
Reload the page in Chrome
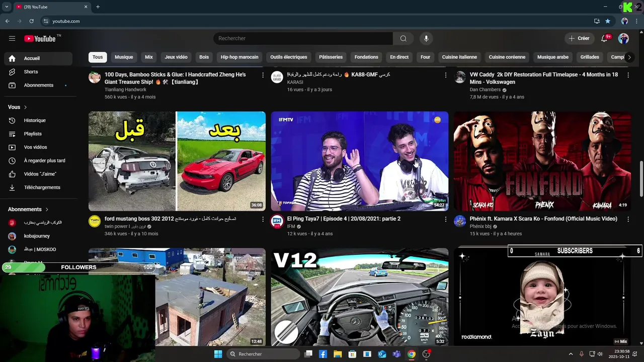point(31,21)
